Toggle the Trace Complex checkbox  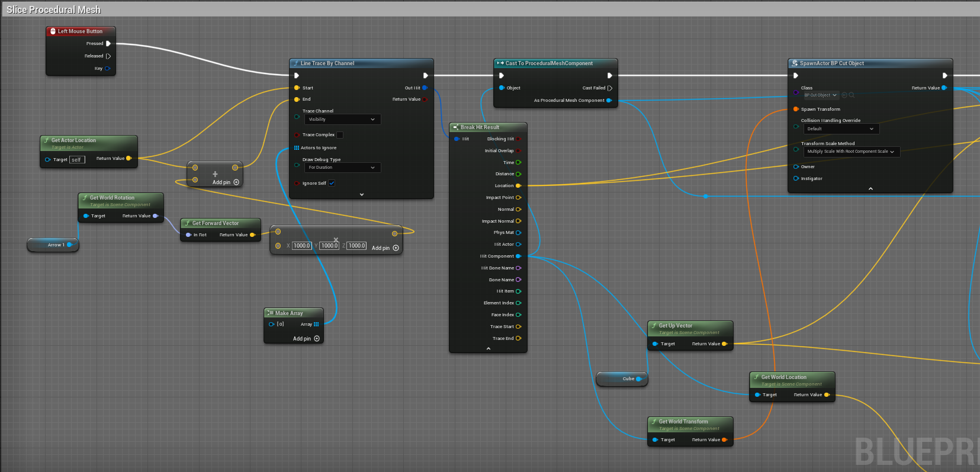click(340, 135)
